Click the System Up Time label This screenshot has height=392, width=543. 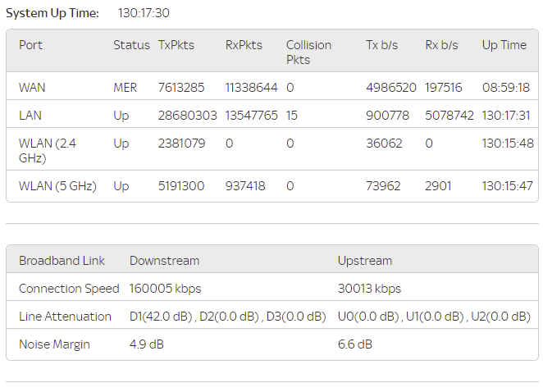[x=52, y=13]
